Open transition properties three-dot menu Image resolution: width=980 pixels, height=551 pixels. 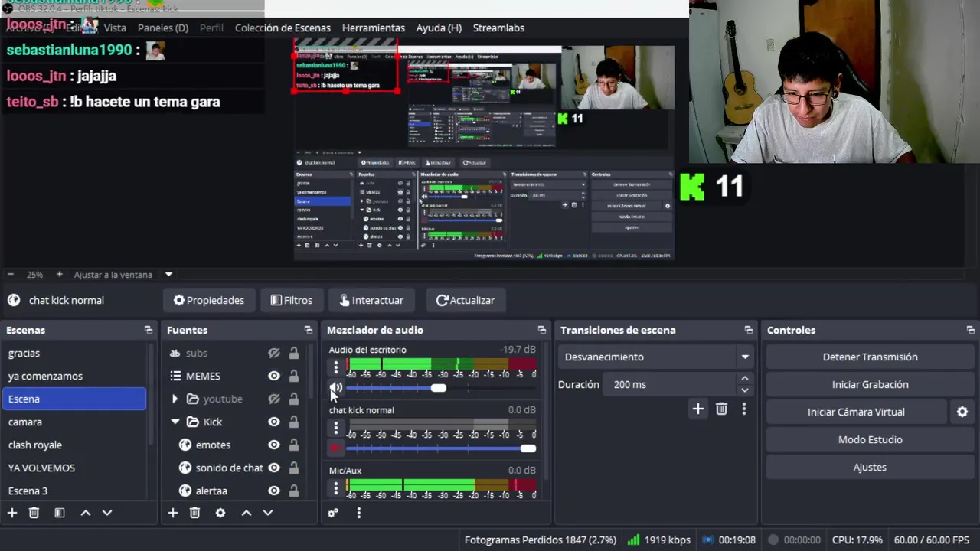(743, 409)
